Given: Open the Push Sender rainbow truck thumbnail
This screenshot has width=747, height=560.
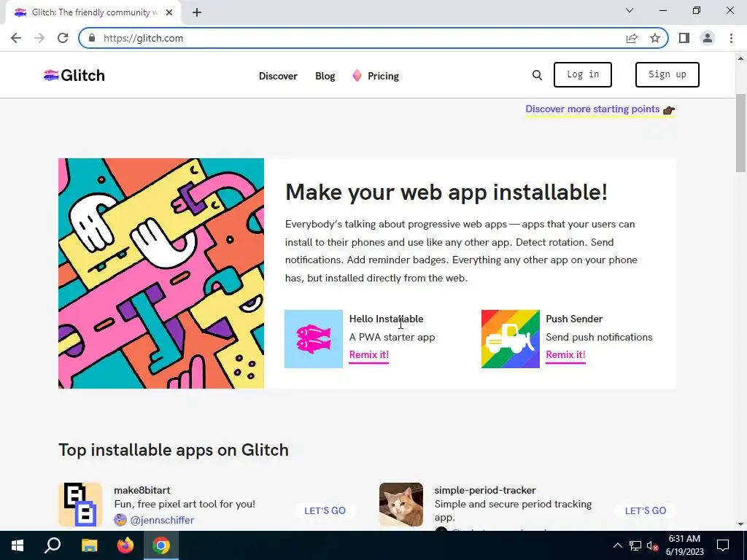Looking at the screenshot, I should click(x=510, y=338).
